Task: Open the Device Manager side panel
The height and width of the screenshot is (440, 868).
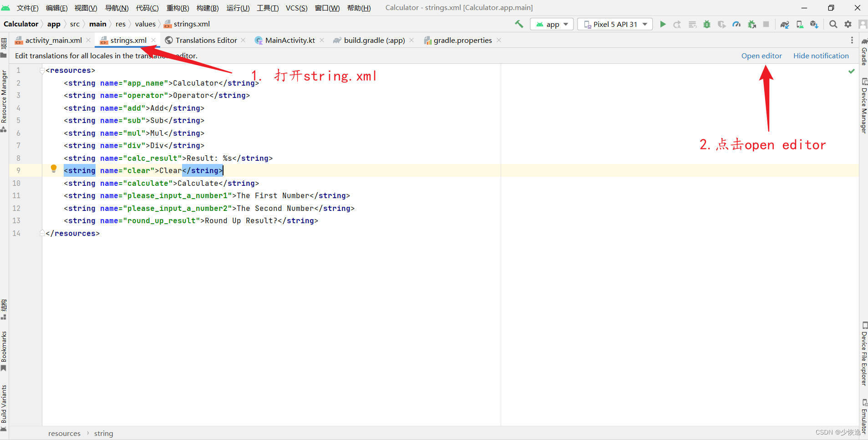Action: click(x=864, y=106)
